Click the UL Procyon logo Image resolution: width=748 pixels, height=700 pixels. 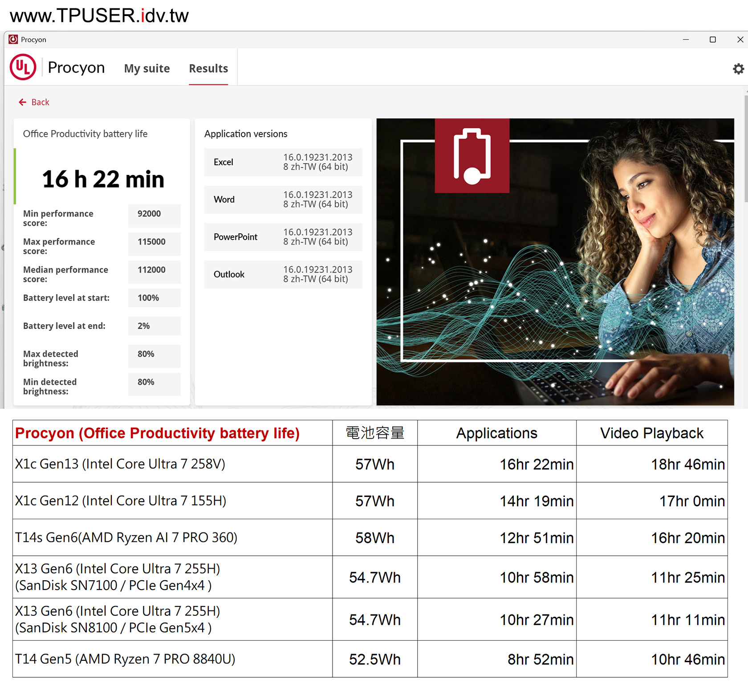[23, 67]
